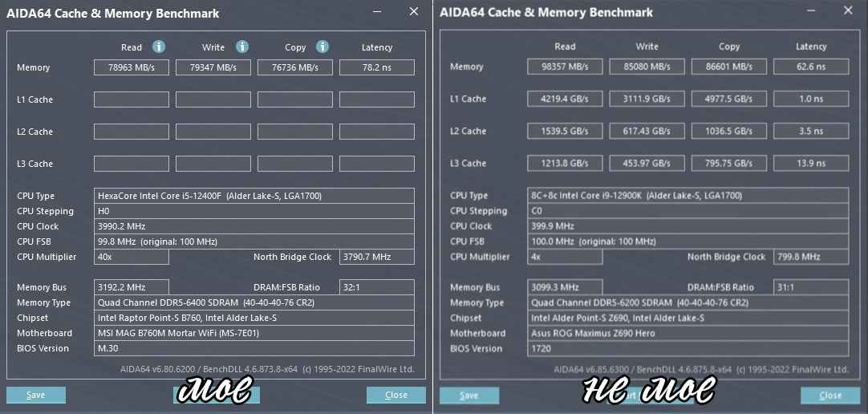Click MSI MAG B760M Mortar WiFi motherboard

(x=254, y=333)
